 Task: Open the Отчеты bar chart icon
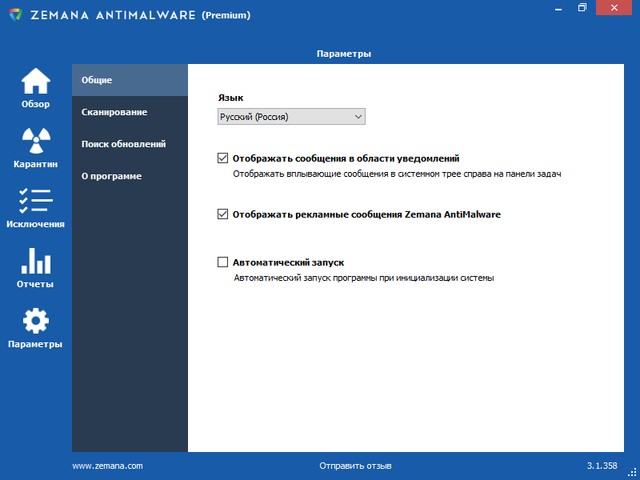coord(35,262)
